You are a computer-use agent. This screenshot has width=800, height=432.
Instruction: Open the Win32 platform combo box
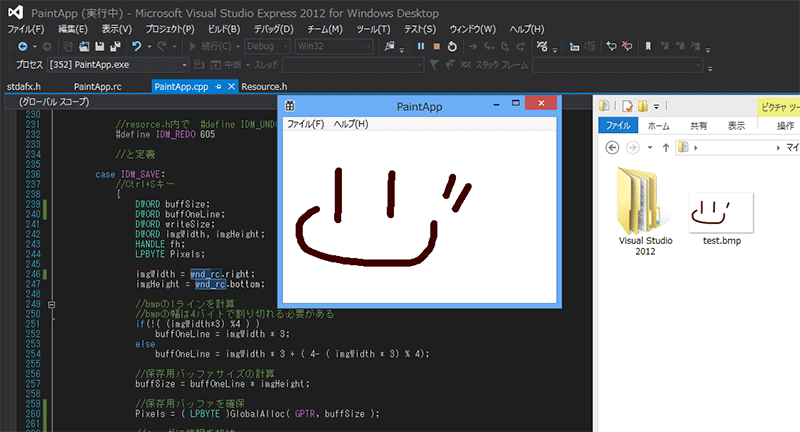click(334, 46)
